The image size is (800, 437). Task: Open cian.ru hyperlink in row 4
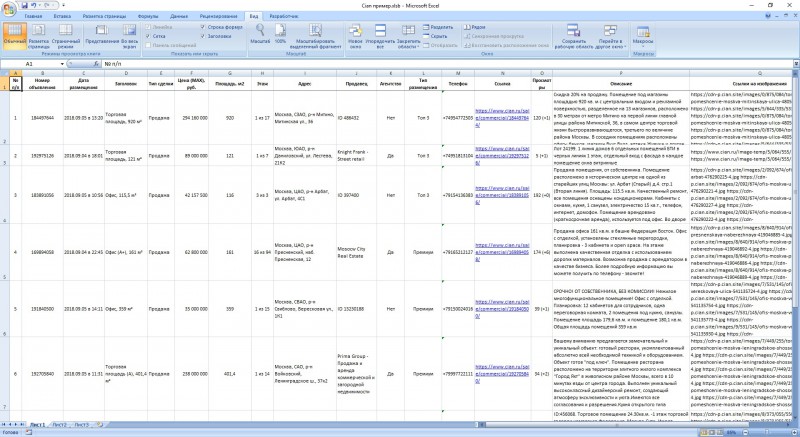point(502,252)
